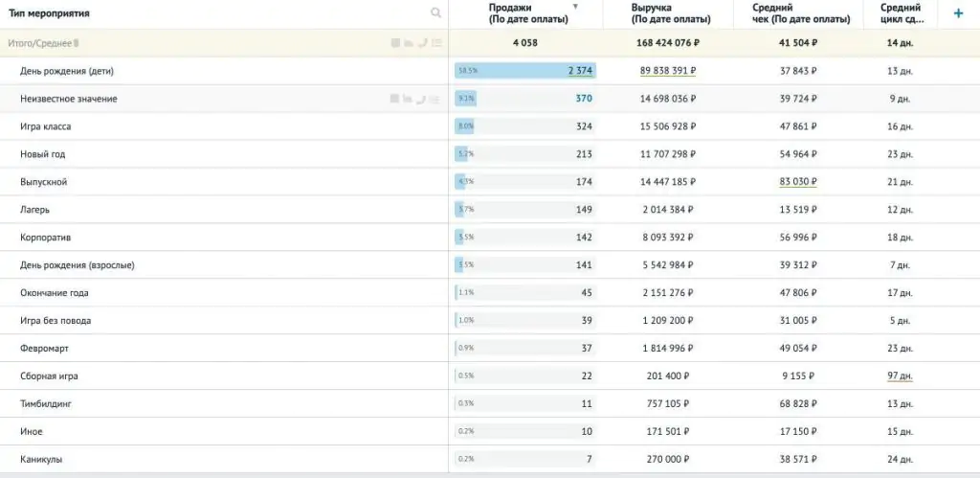
Task: Click the 58.5% bar for 'День рождения (дети)'
Action: click(x=525, y=71)
